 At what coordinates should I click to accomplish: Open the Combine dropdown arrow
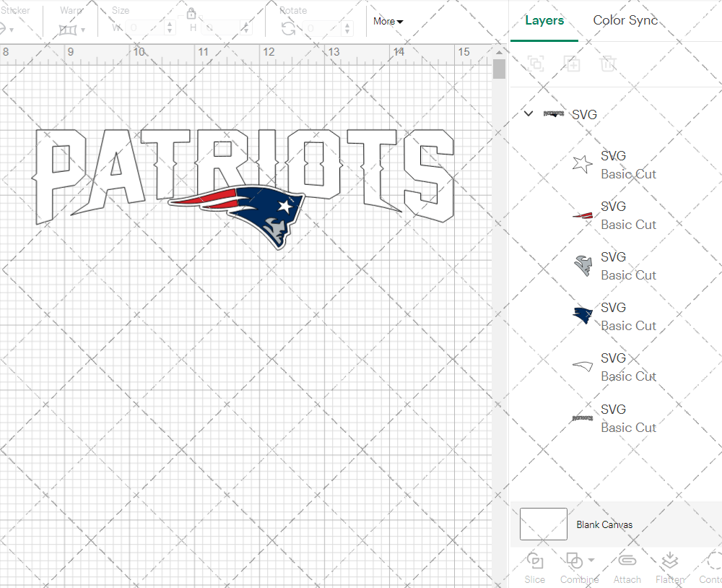click(x=591, y=561)
